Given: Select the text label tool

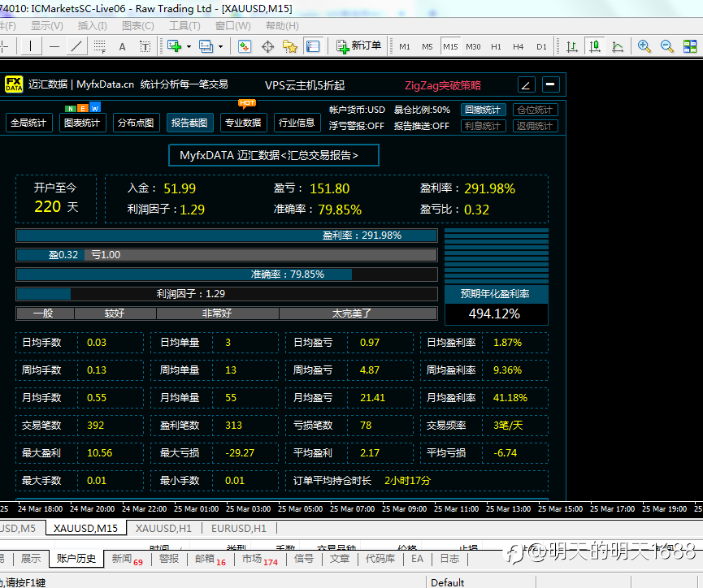Looking at the screenshot, I should 145,46.
